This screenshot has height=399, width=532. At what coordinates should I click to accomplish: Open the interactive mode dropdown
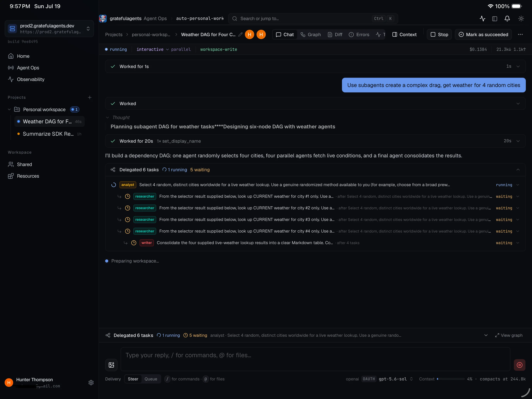click(x=153, y=49)
